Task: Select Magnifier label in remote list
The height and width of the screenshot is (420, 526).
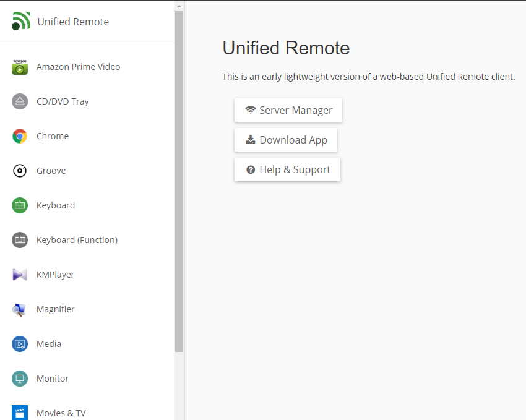Action: coord(56,309)
